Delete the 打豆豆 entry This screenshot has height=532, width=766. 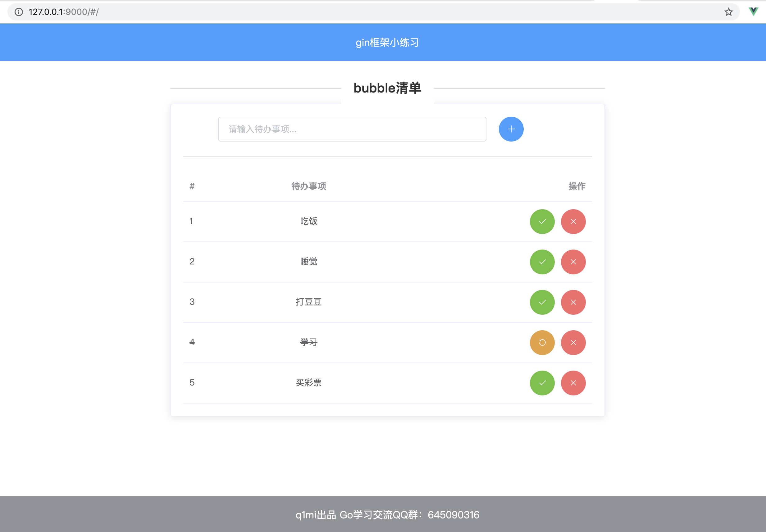pyautogui.click(x=573, y=302)
